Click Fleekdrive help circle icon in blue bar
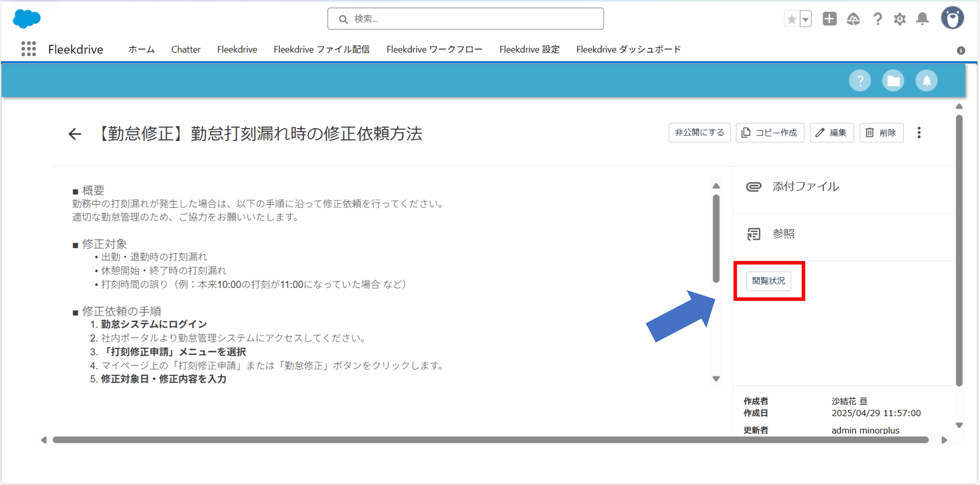The image size is (980, 485). point(860,81)
